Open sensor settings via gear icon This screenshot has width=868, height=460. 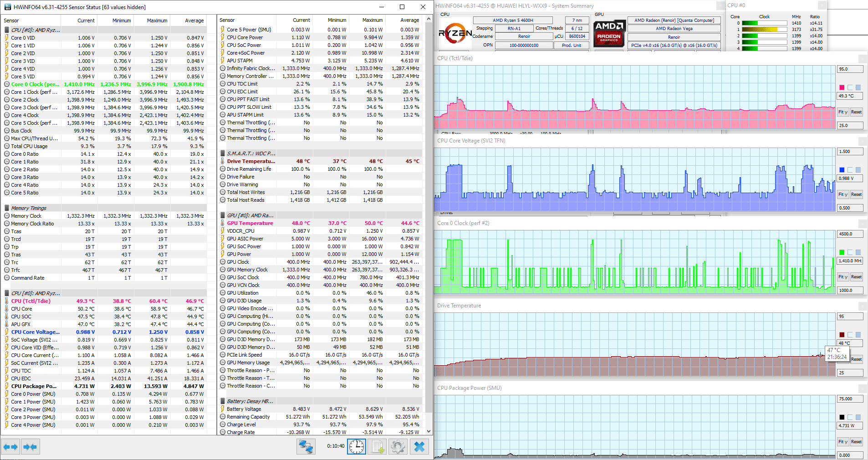[x=398, y=447]
